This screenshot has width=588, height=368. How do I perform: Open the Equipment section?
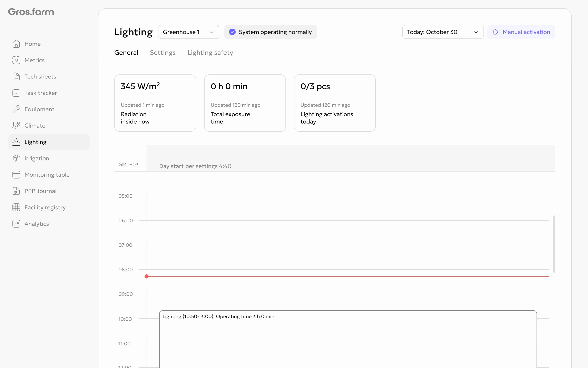pyautogui.click(x=49, y=109)
